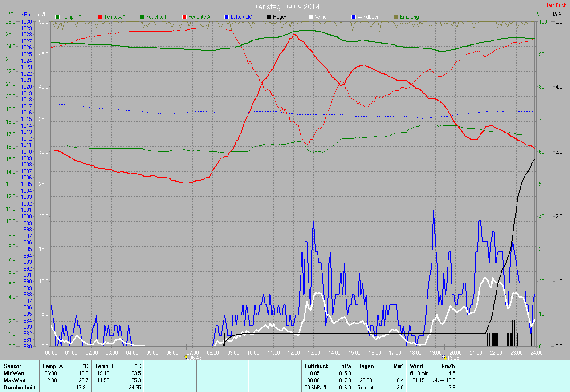Select the Wind* legend label
This screenshot has width=570, height=392.
[x=322, y=17]
